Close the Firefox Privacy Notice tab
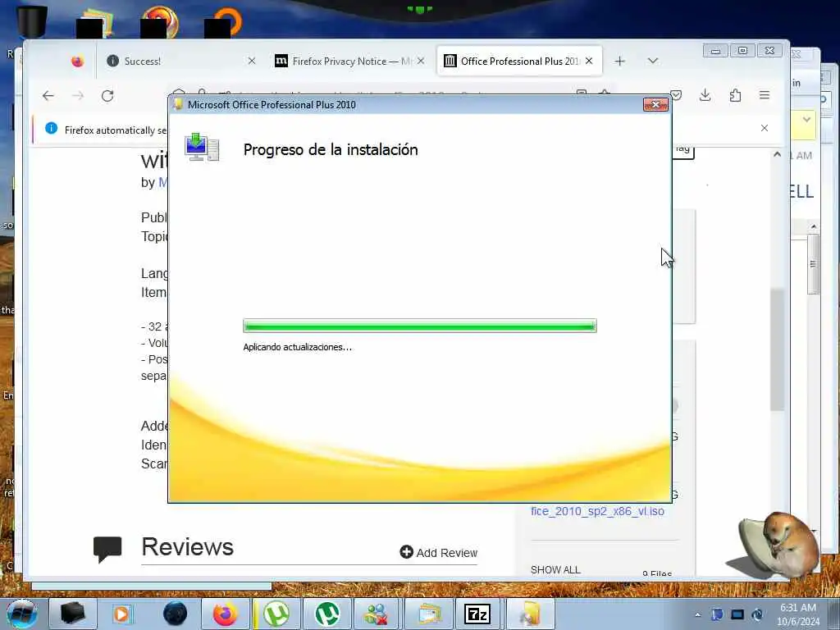 coord(421,61)
